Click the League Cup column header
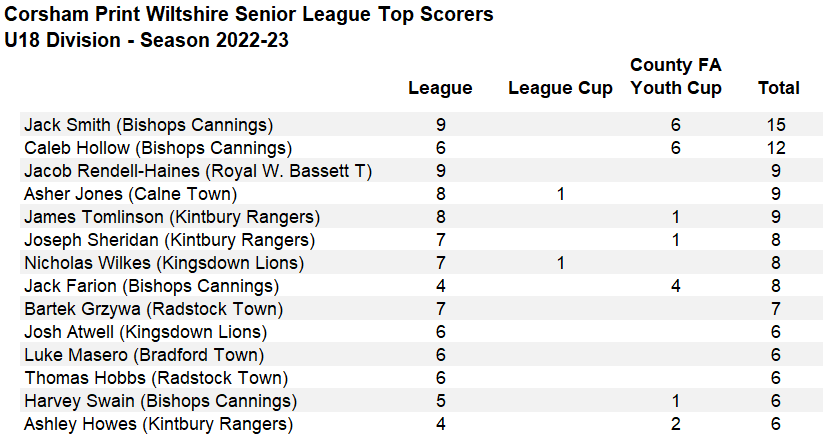This screenshot has width=823, height=435. click(x=560, y=88)
